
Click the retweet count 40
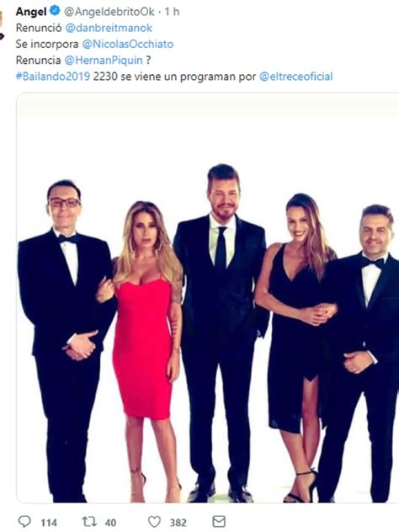pos(110,523)
